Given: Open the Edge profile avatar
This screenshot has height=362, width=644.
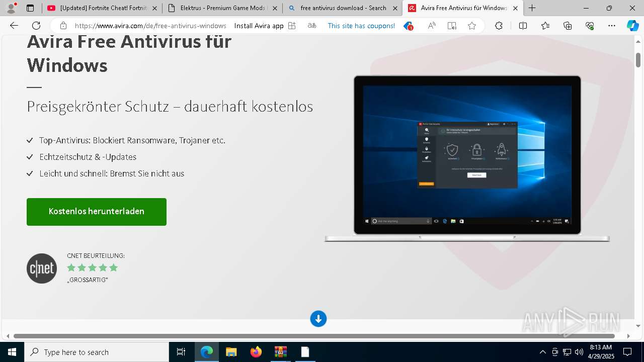Looking at the screenshot, I should pos(11,8).
